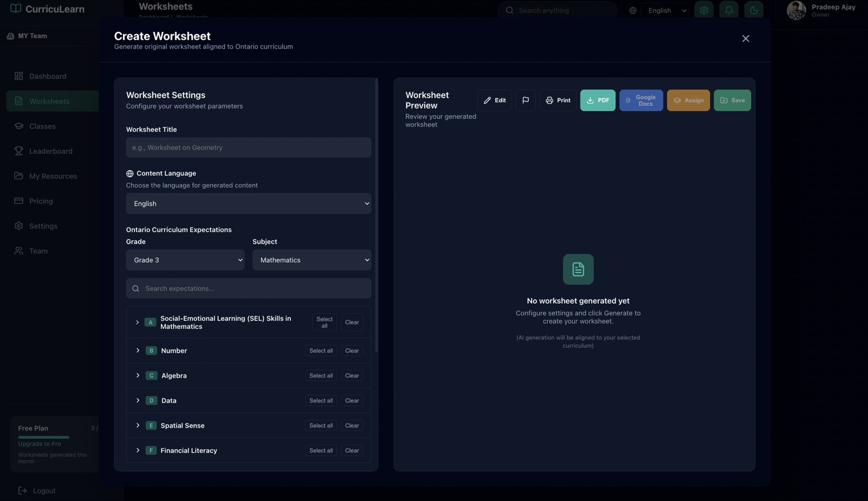Click Select all for the Number strand
This screenshot has height=501, width=868.
(x=321, y=350)
